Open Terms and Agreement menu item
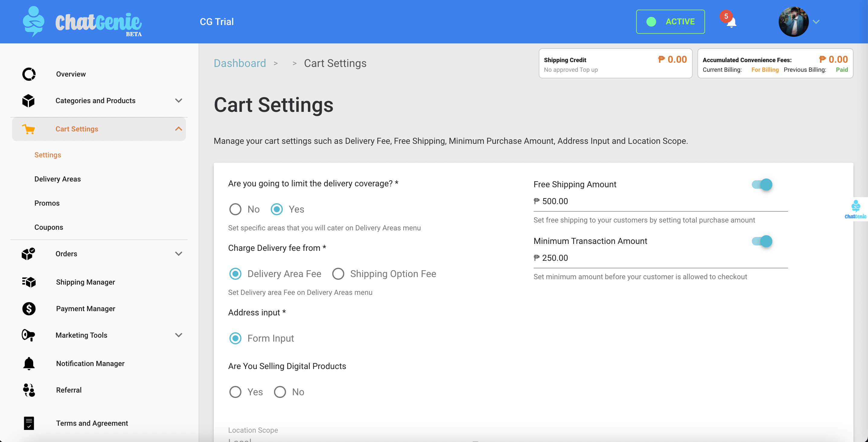The width and height of the screenshot is (868, 442). (x=92, y=423)
